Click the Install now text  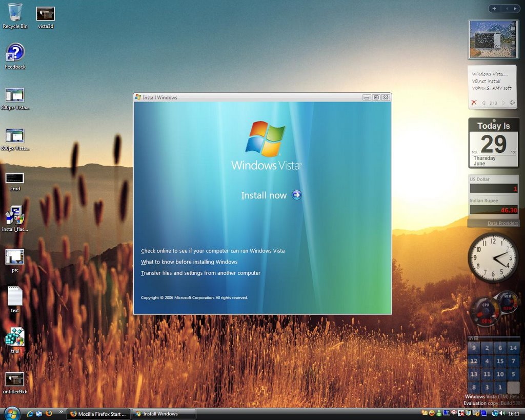tap(264, 195)
